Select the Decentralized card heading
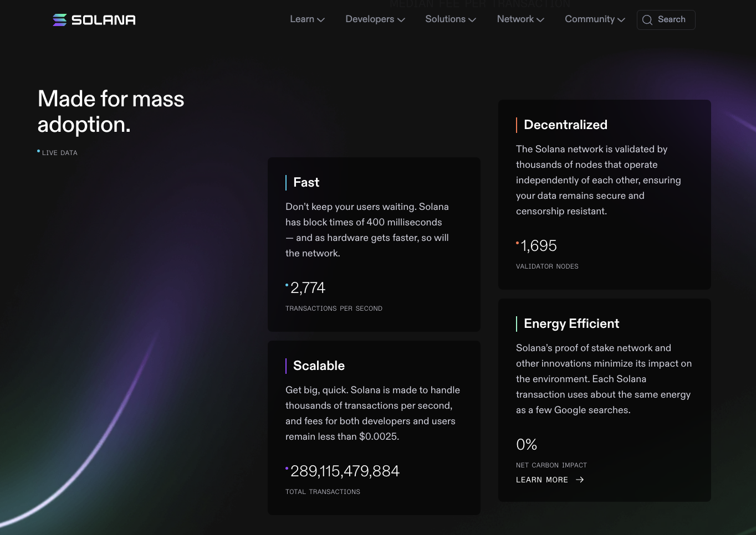Image resolution: width=756 pixels, height=535 pixels. (x=565, y=125)
